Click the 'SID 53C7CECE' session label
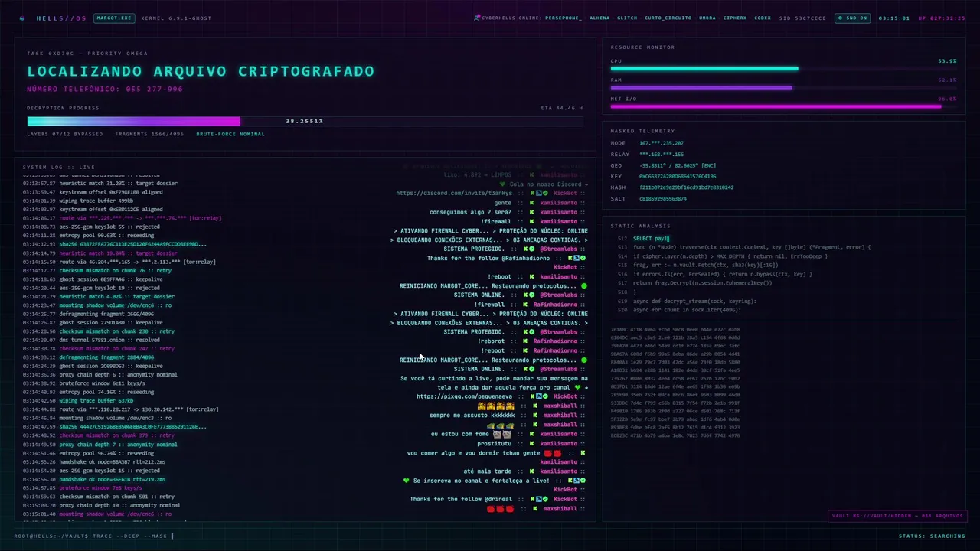 802,18
